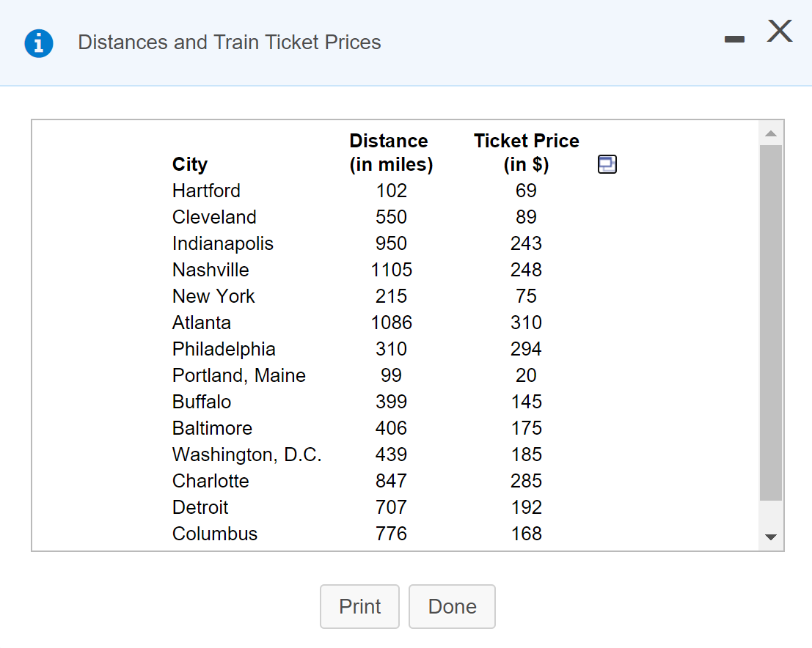Viewport: 812px width, 648px height.
Task: Click Atlanta's ticket price 310
Action: (526, 323)
